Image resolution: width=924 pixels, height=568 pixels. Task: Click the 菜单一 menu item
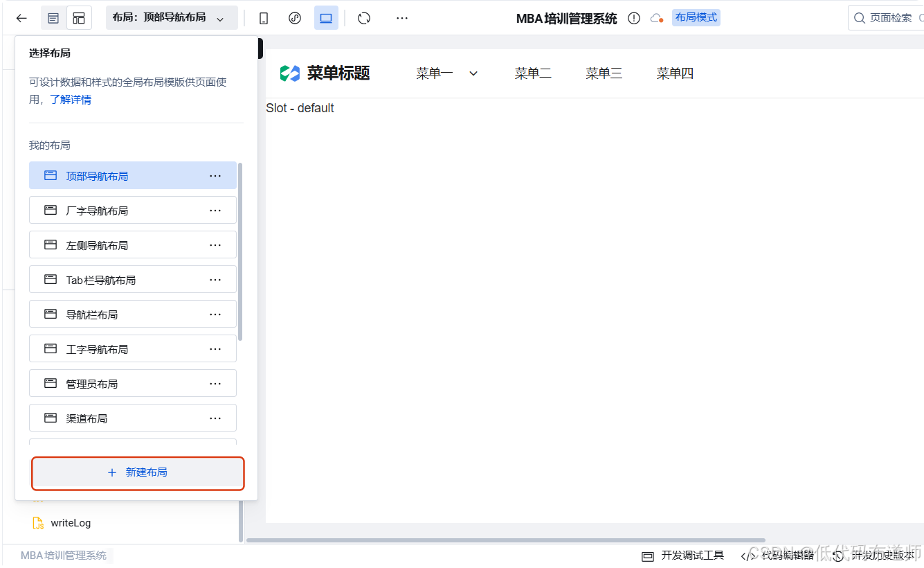pos(435,73)
